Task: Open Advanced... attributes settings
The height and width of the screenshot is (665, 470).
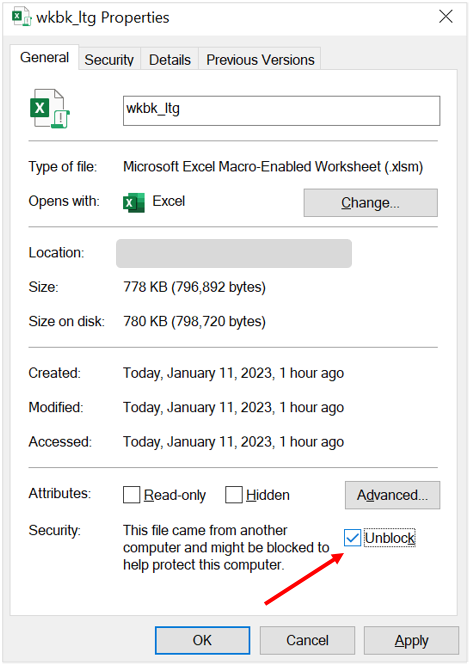Action: click(392, 495)
